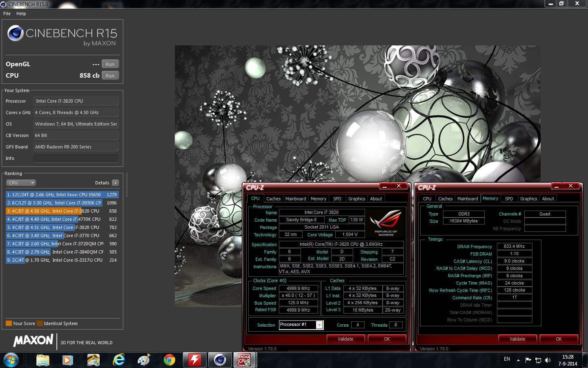Open volume speaker tray icon
Viewport: 588px width, 368px height.
(x=548, y=360)
